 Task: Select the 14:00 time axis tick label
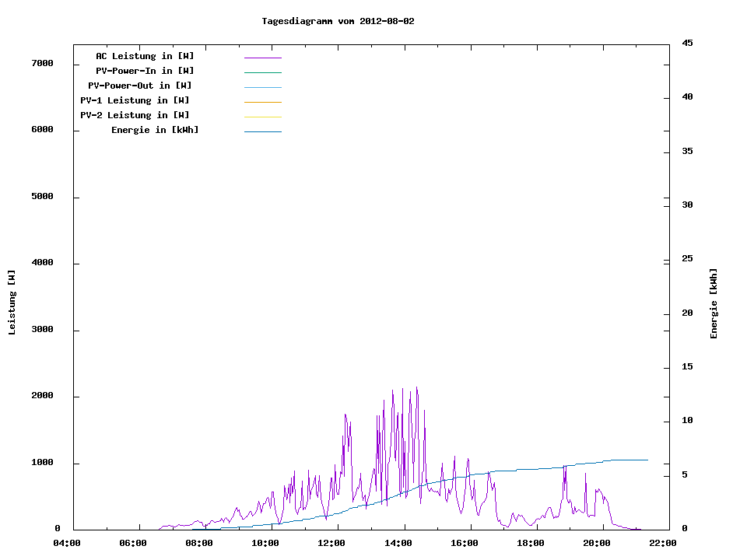pos(399,543)
